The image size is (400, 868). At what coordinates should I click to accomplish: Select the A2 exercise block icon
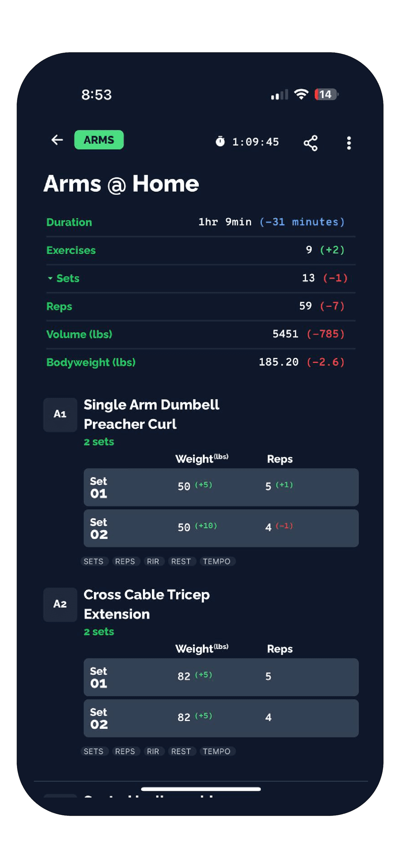(60, 604)
